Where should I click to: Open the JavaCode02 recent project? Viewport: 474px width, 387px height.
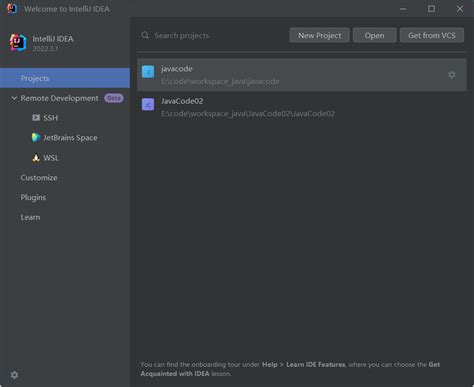point(302,107)
